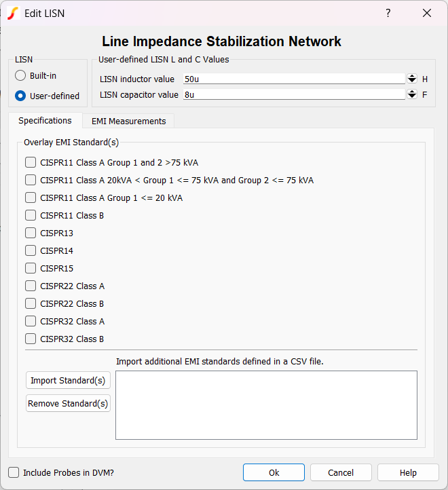Click the SIMetrix app icon in title bar
The height and width of the screenshot is (490, 448).
click(13, 13)
